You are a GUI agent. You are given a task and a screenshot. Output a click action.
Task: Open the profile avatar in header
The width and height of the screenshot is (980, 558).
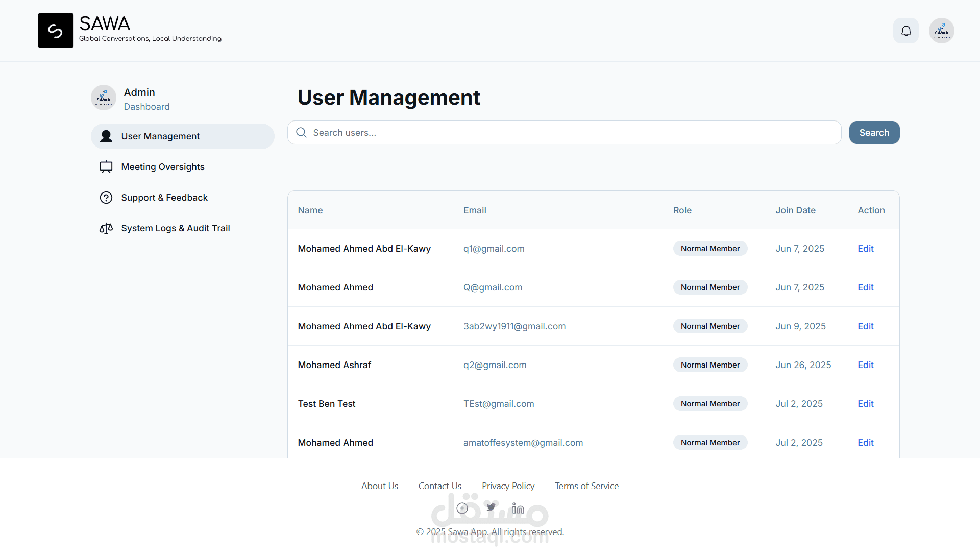pyautogui.click(x=941, y=31)
